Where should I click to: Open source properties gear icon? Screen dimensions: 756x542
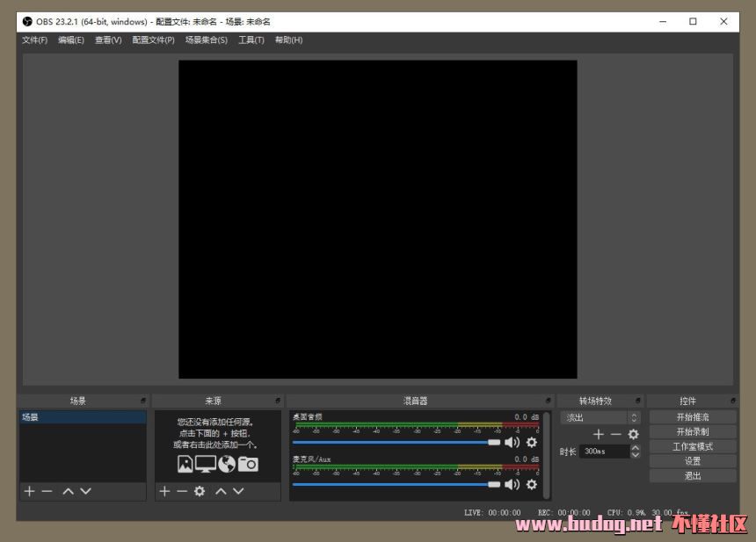[x=200, y=491]
